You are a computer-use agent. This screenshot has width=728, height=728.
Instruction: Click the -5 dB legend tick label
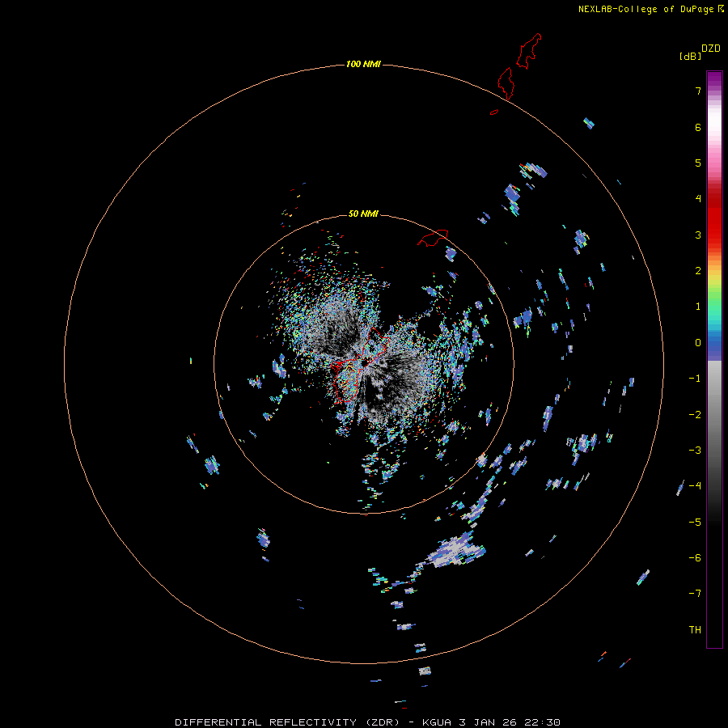[x=695, y=523]
